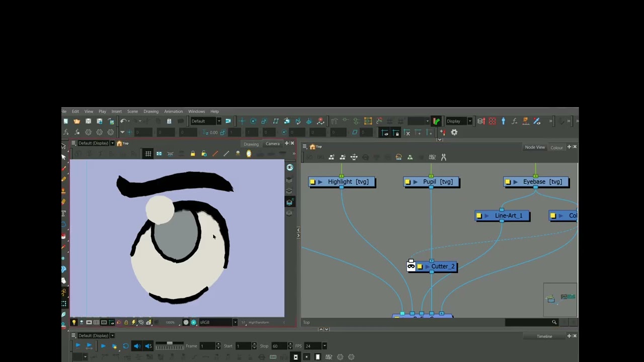
Task: Click the ABC rename icon in Node View
Action: 432,157
